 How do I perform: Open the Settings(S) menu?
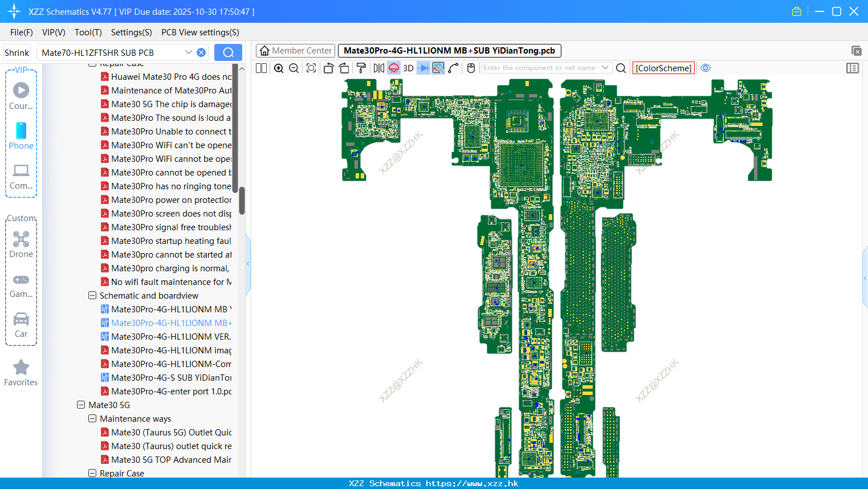[131, 32]
